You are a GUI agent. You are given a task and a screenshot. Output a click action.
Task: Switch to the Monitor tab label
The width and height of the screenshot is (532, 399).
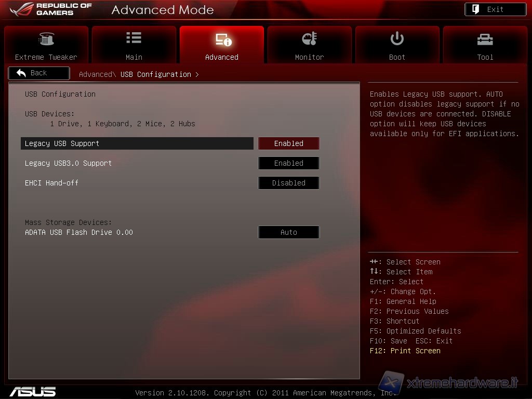[309, 57]
